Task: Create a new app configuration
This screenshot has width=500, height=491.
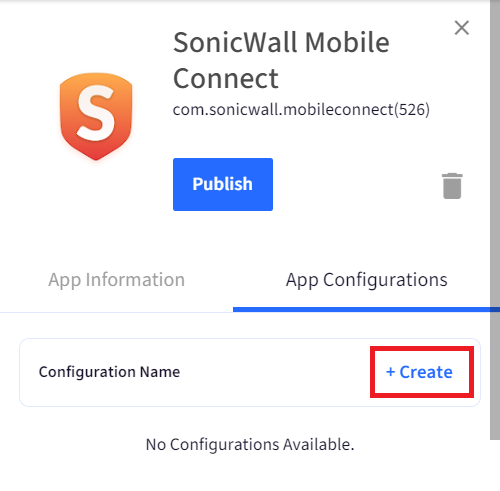Action: (x=419, y=372)
